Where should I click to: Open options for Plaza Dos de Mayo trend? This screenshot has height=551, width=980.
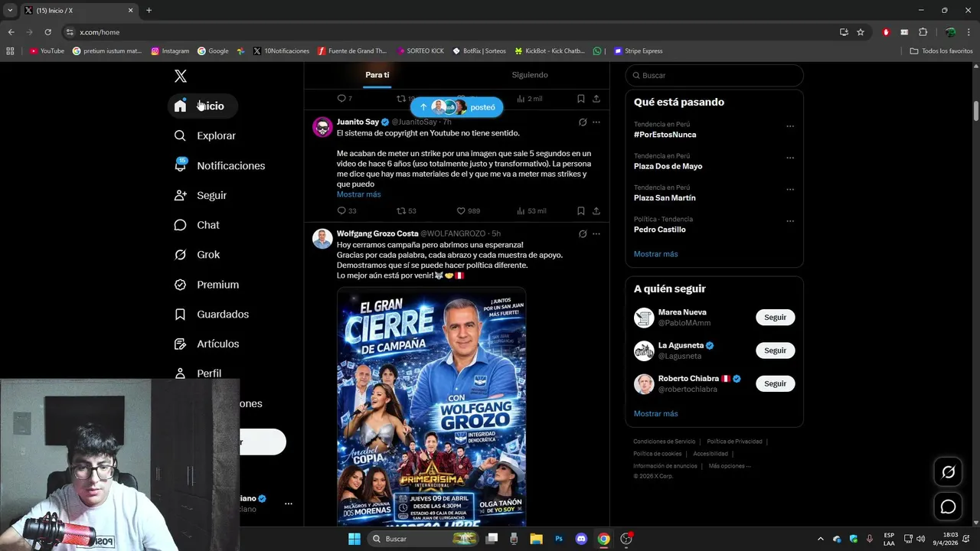click(790, 158)
